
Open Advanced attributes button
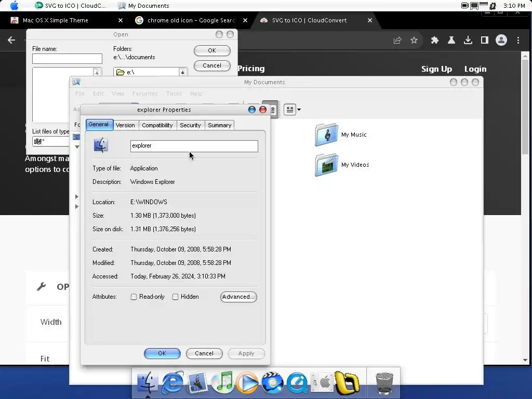238,297
